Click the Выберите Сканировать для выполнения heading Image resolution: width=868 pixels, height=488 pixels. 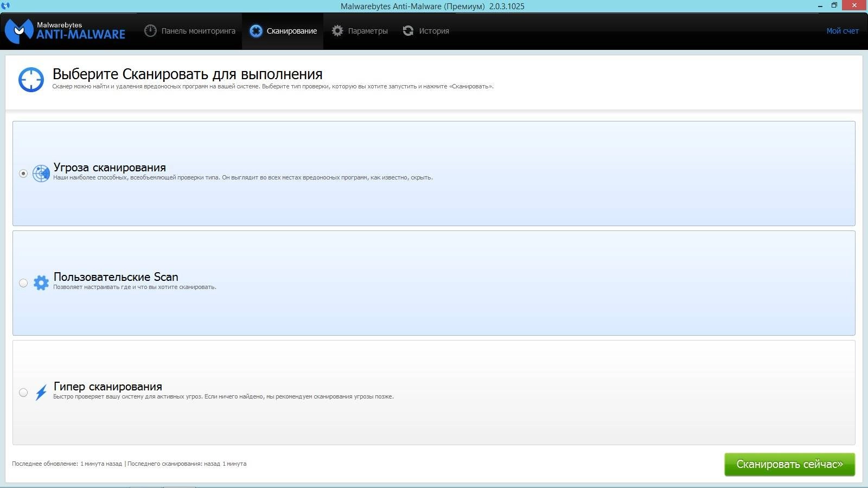click(187, 74)
